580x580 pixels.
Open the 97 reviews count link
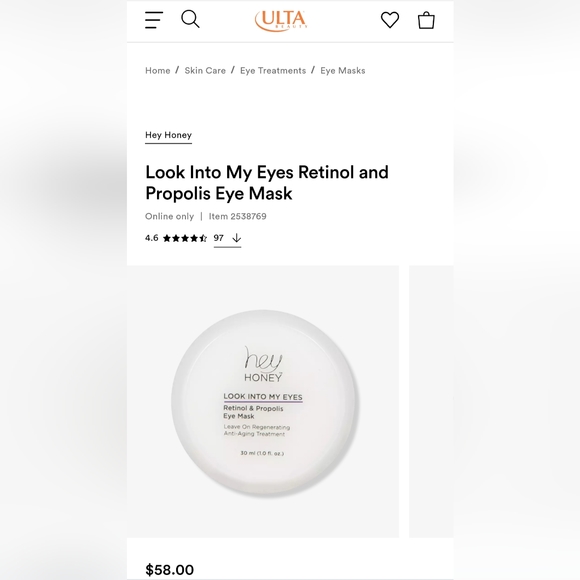tap(219, 238)
